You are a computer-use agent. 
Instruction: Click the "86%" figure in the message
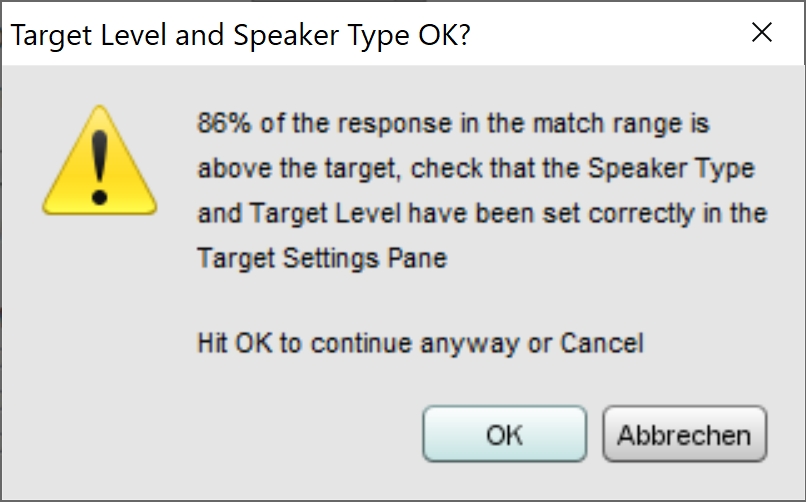[220, 126]
